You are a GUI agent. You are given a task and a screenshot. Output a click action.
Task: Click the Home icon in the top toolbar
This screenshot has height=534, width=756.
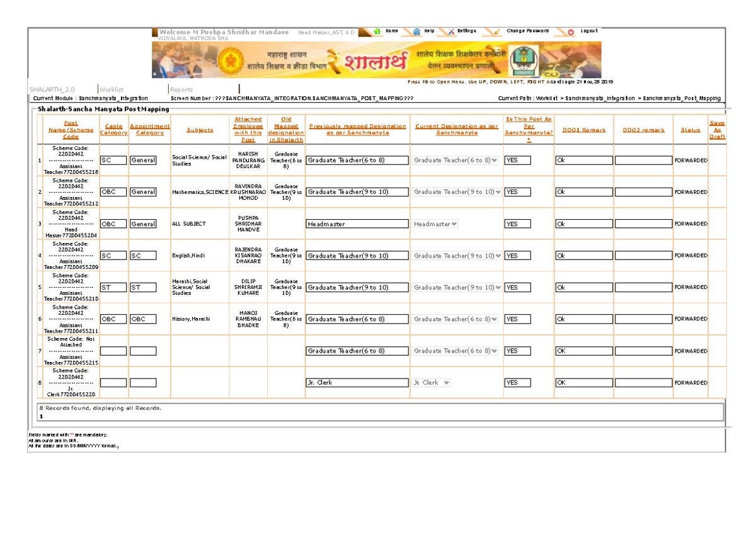coord(377,30)
